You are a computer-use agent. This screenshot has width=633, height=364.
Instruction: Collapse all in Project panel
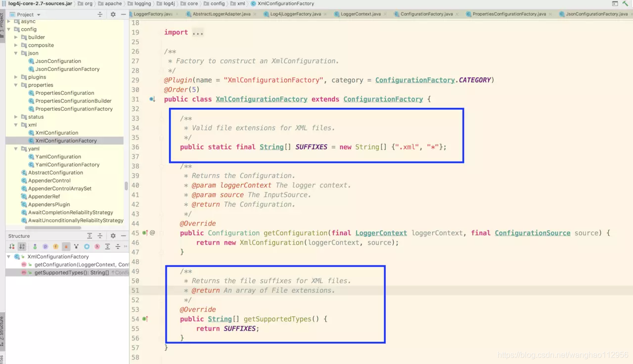pyautogui.click(x=100, y=14)
